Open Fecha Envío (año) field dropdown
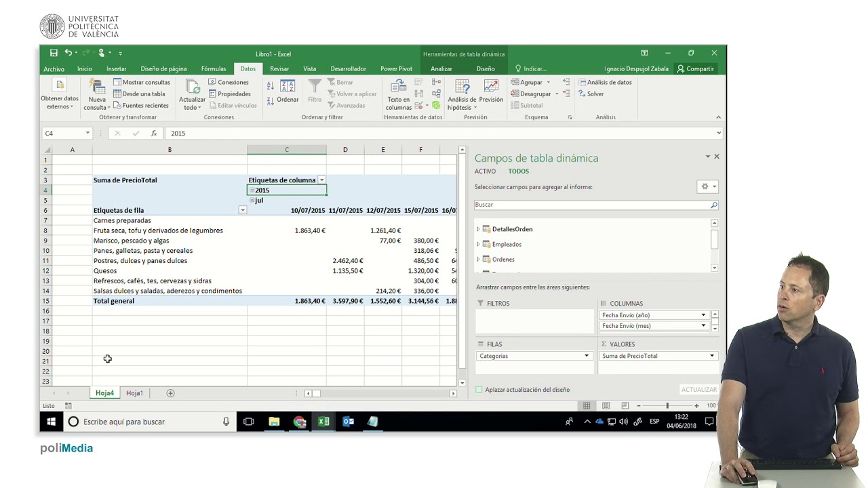This screenshot has height=488, width=868. (703, 315)
